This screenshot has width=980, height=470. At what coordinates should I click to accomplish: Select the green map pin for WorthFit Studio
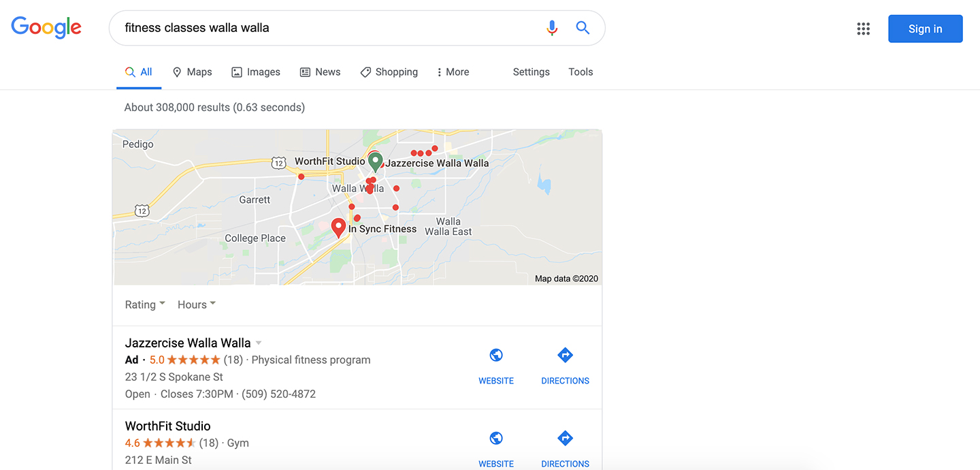tap(375, 159)
